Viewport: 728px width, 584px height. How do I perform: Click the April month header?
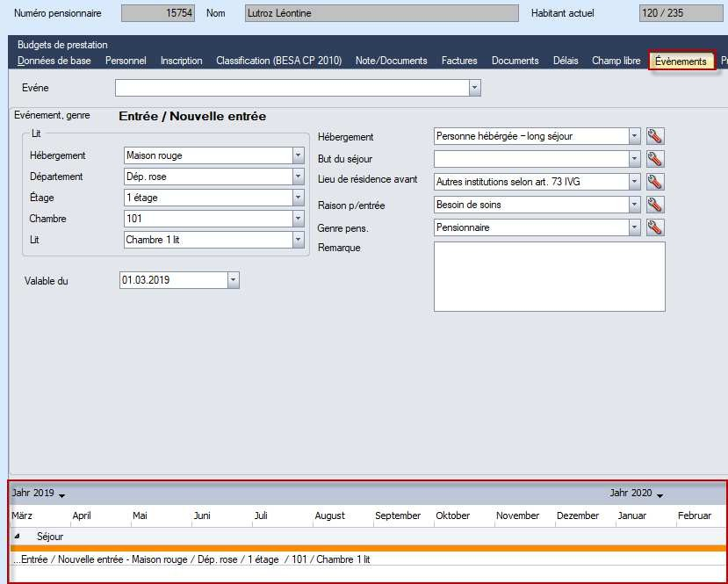pyautogui.click(x=82, y=516)
